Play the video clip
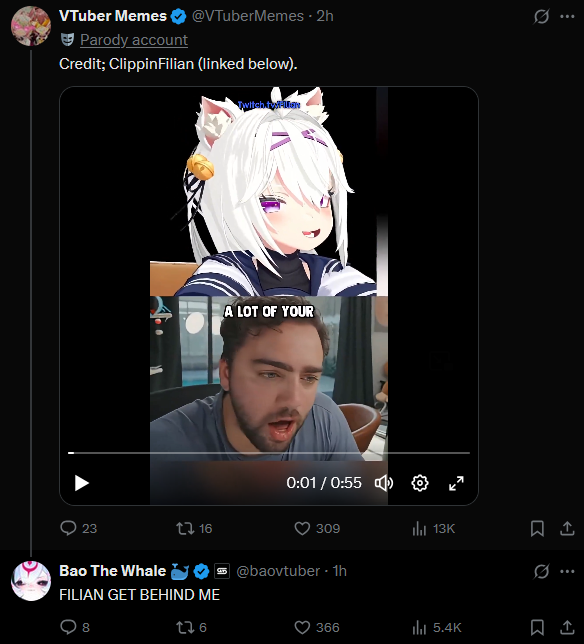Image resolution: width=584 pixels, height=644 pixels. point(82,483)
